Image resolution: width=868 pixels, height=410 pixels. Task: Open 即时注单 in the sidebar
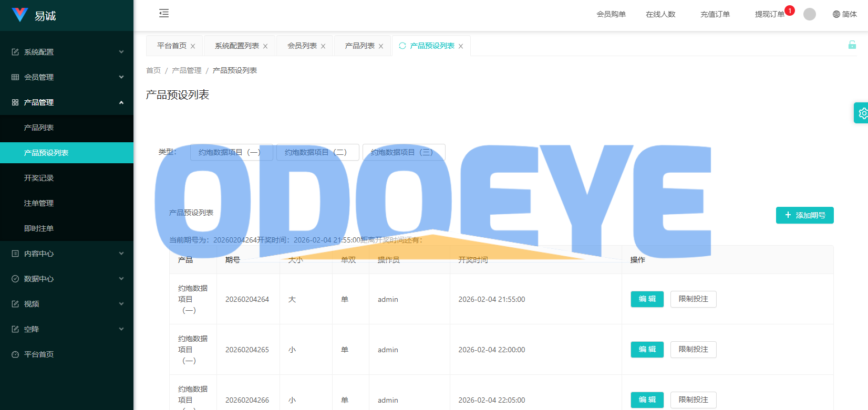click(67, 228)
